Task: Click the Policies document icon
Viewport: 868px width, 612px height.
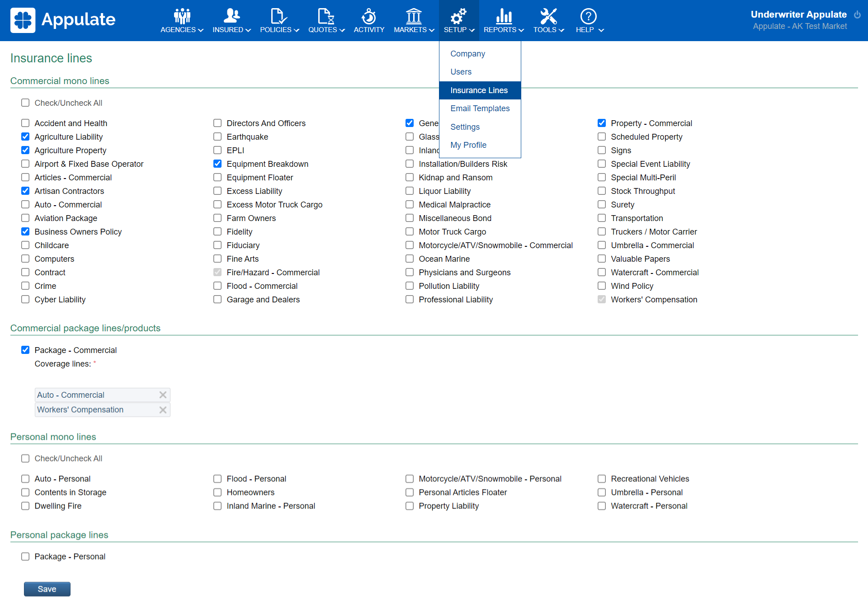Action: coord(278,16)
